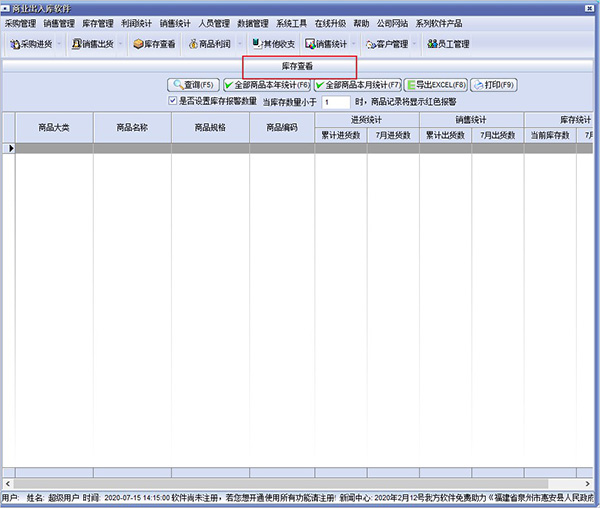Open the 员工管理 people icon
Viewport: 600px width, 508px height.
tap(432, 44)
